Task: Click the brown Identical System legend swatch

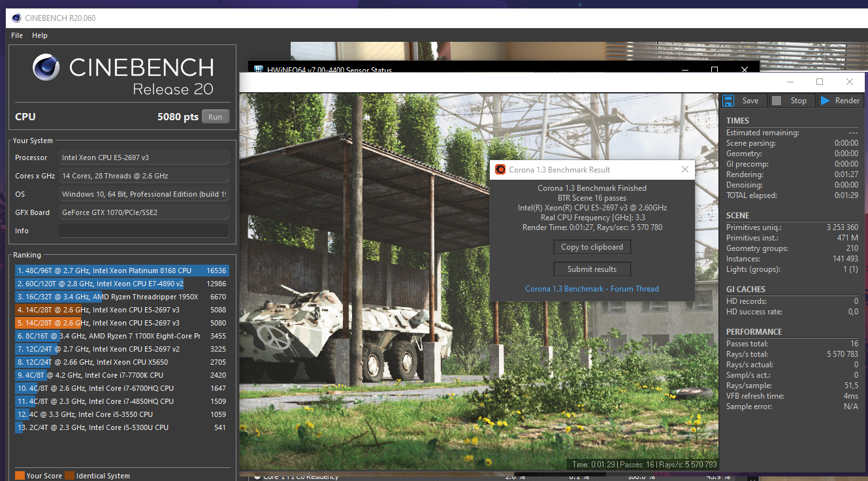Action: tap(69, 476)
